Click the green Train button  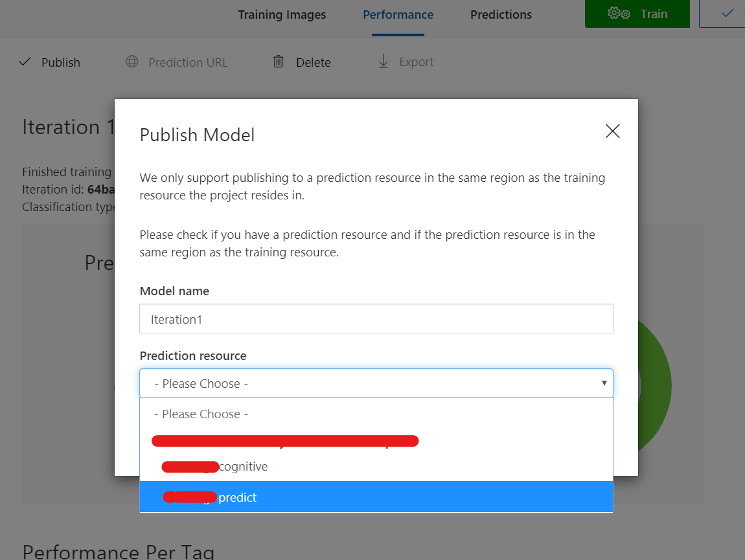[x=637, y=14]
